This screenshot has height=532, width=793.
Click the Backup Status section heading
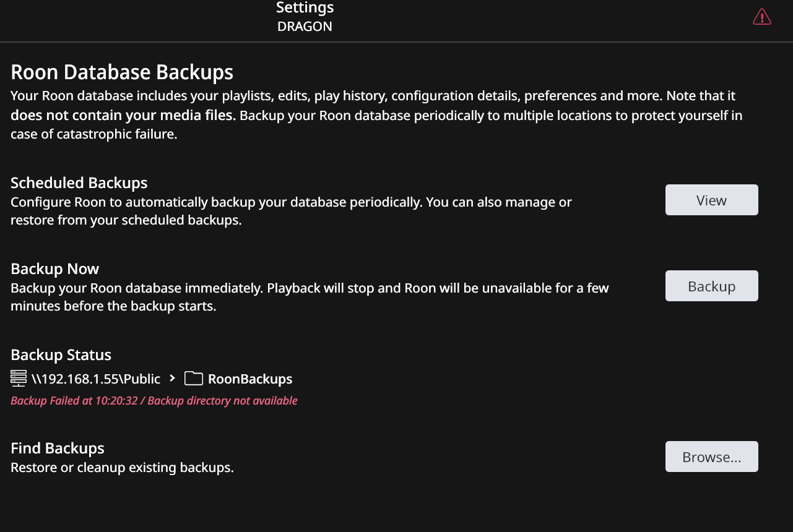(61, 355)
